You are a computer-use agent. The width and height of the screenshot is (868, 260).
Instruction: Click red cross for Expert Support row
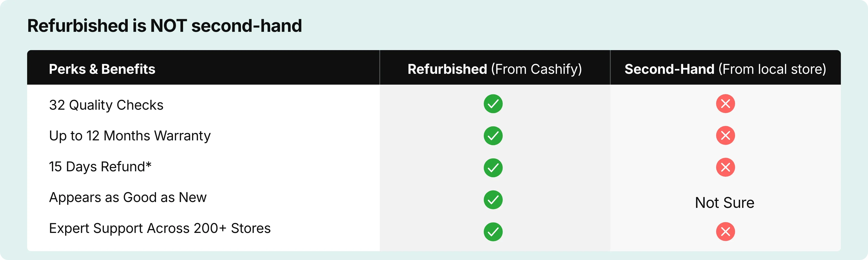725,232
